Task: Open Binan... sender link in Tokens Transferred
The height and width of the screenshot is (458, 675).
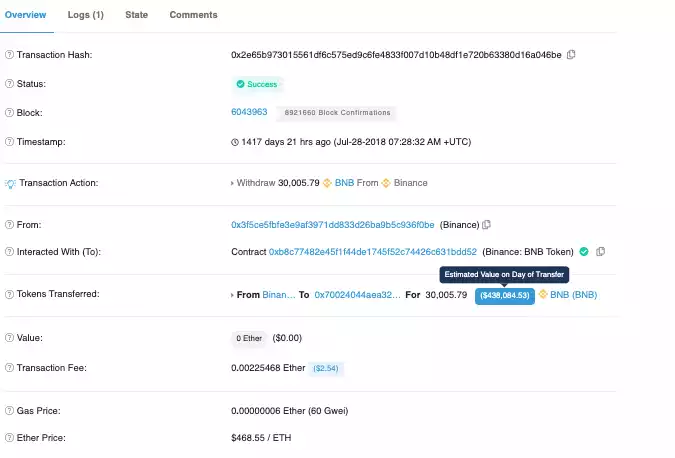Action: (x=279, y=295)
